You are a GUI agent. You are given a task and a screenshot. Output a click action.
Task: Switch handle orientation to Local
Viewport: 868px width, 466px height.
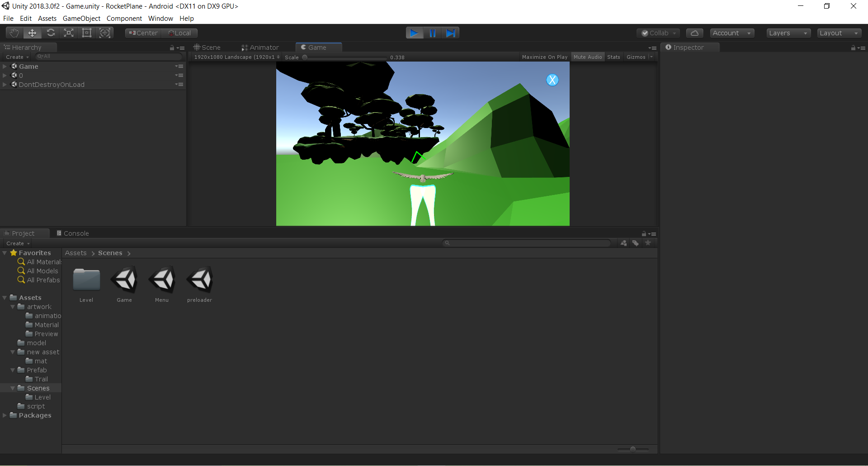click(x=180, y=33)
